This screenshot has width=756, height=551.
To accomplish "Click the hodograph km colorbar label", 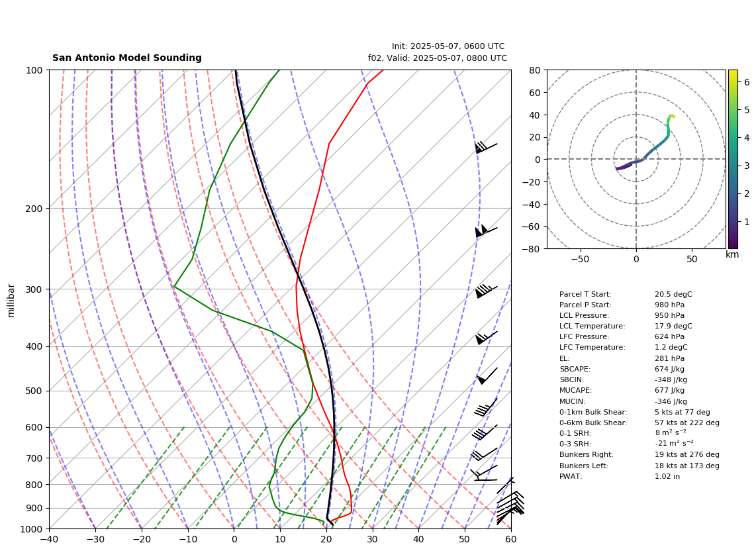I will [732, 254].
